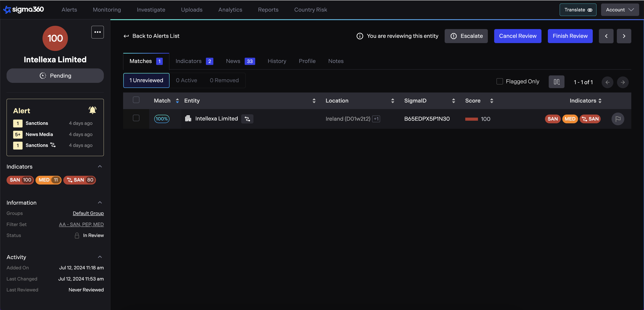
Task: Collapse the Activity section
Action: 100,257
